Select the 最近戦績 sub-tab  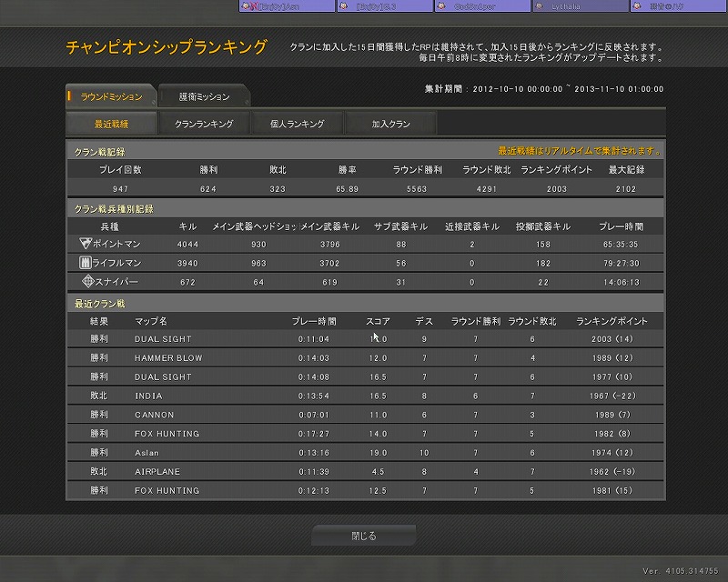point(111,124)
